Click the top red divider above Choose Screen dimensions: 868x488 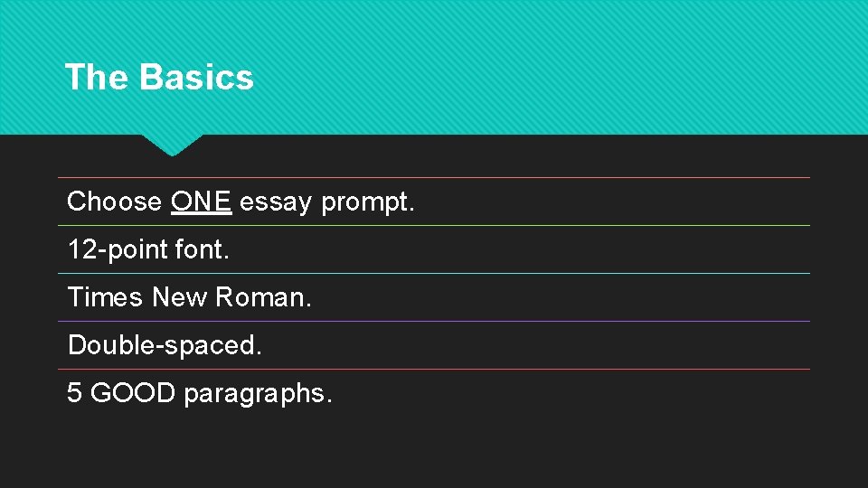(434, 178)
